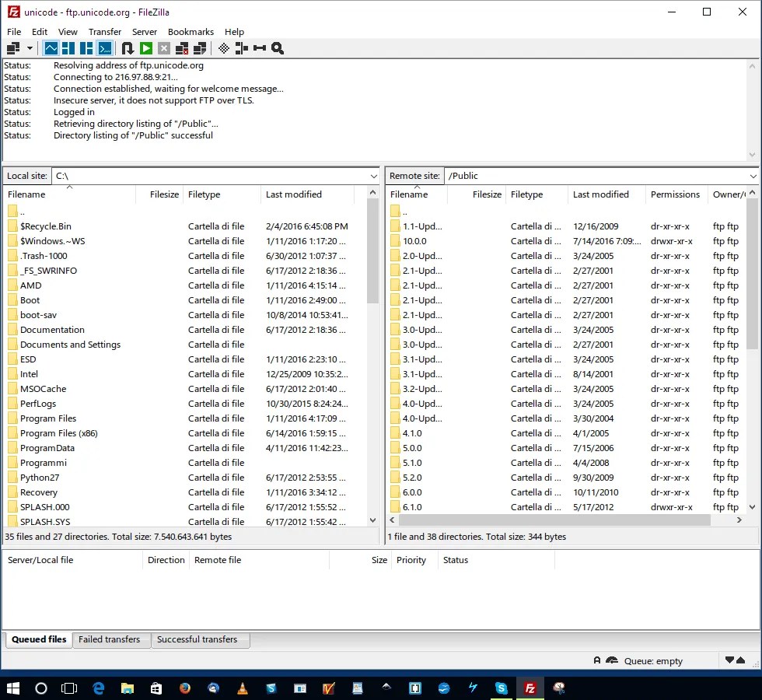Image resolution: width=762 pixels, height=700 pixels.
Task: Switch to the Failed transfers tab
Action: (110, 639)
